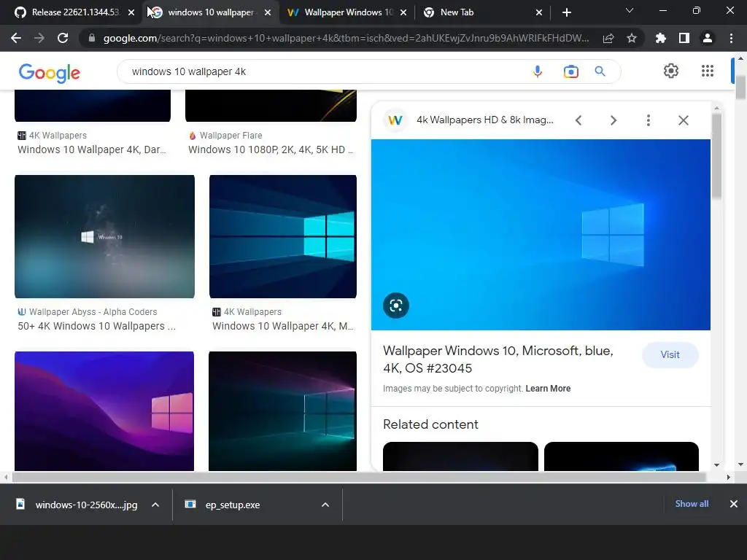Go back to the previous page

16,38
